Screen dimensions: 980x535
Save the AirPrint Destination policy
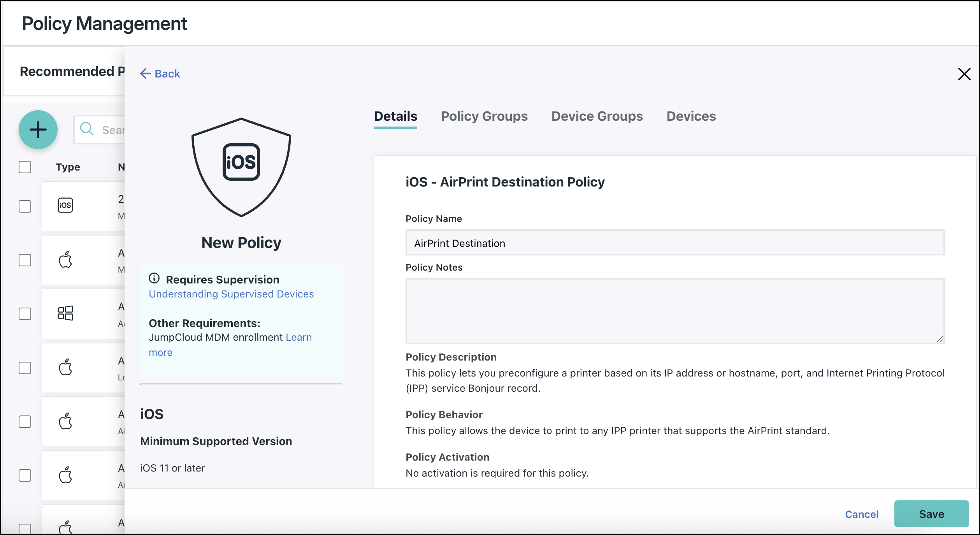point(931,514)
